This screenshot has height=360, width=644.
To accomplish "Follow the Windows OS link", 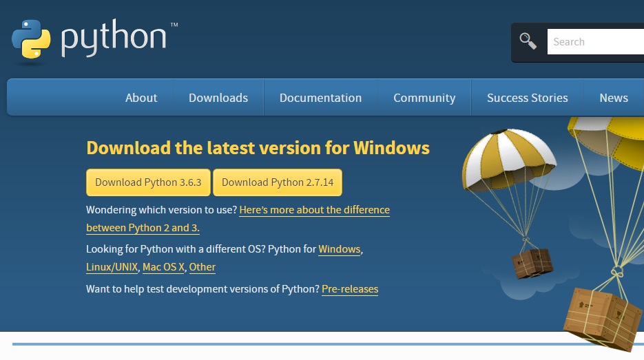I will click(x=340, y=249).
